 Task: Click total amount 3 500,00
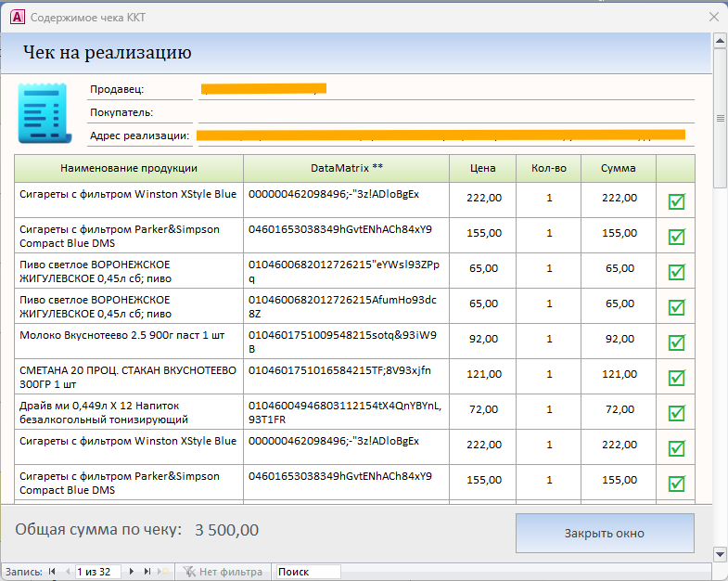[226, 530]
